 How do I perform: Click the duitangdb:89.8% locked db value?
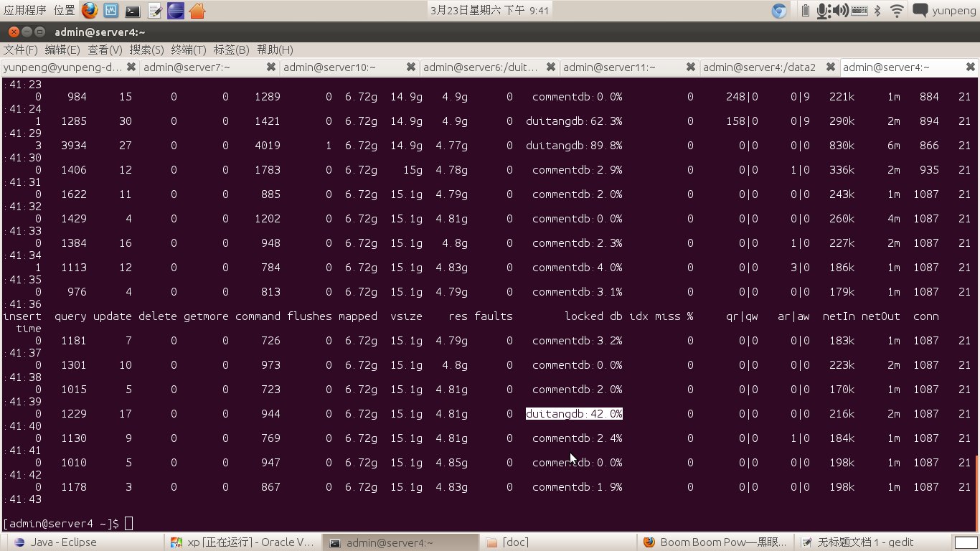pos(574,146)
